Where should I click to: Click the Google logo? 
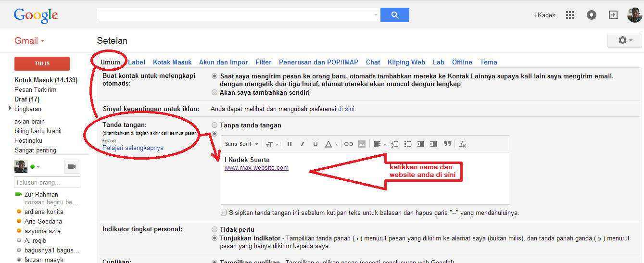(x=36, y=15)
